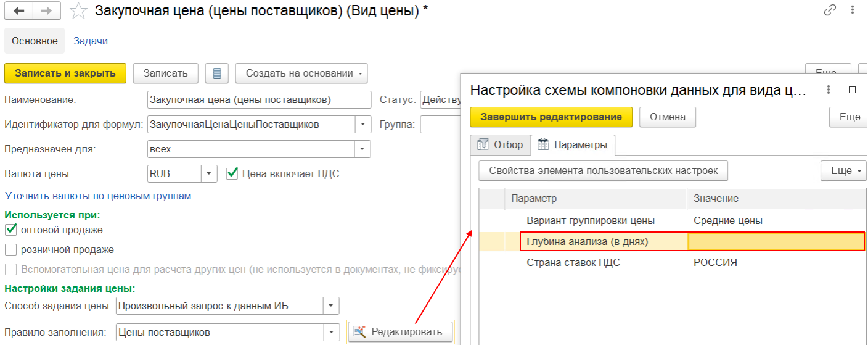Screen dimensions: 868x345
Task: Click the back navigation arrow
Action: [20, 10]
